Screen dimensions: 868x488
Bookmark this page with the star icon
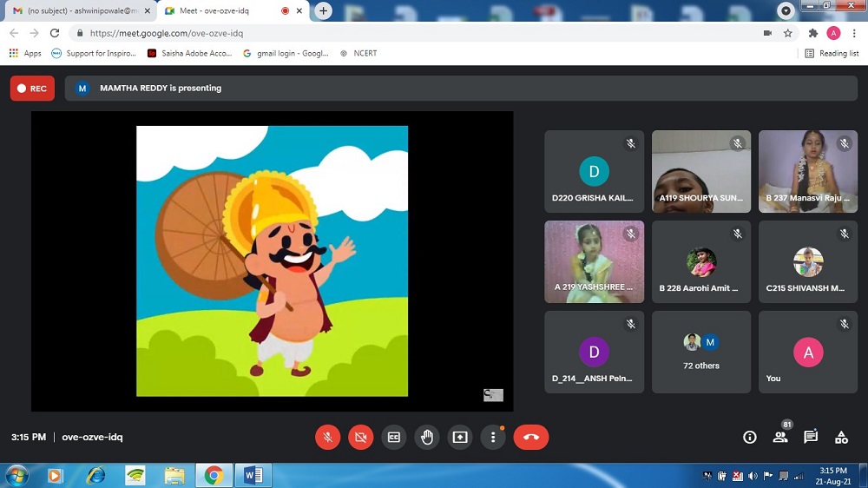coord(788,33)
